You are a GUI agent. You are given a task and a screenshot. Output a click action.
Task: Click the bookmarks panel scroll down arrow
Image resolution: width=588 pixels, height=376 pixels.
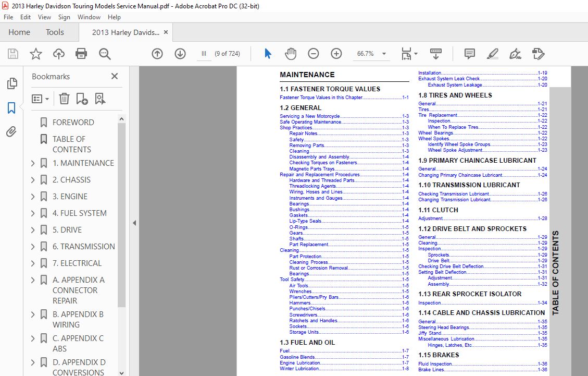121,373
